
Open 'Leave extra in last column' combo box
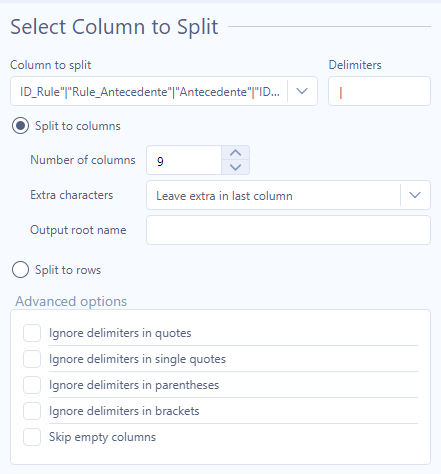288,195
